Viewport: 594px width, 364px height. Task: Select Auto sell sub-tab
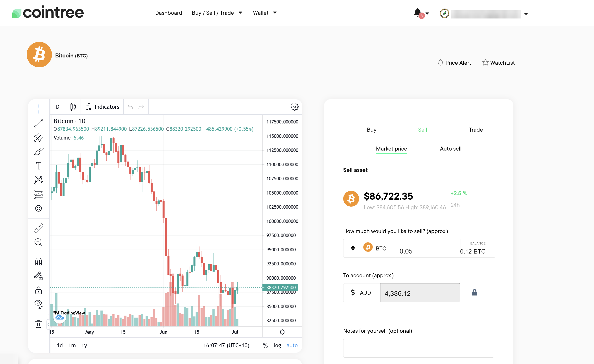pyautogui.click(x=450, y=149)
